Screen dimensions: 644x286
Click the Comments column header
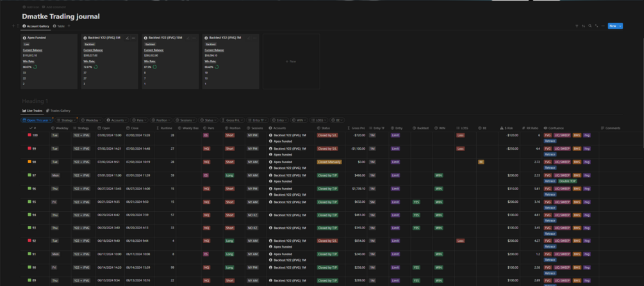(x=610, y=128)
